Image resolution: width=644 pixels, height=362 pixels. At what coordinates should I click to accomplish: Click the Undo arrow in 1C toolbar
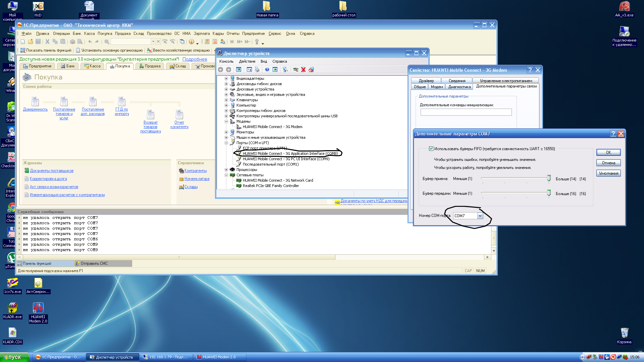click(x=90, y=42)
